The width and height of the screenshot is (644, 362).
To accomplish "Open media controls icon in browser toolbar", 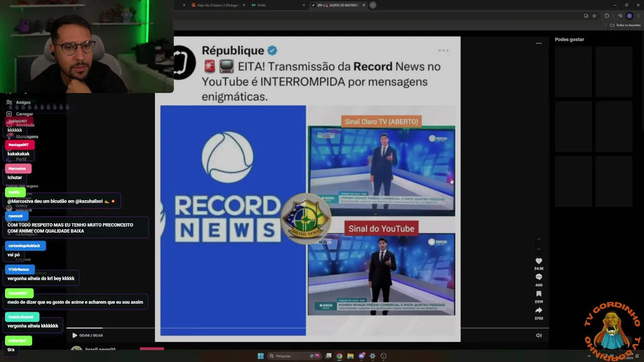I will [620, 16].
